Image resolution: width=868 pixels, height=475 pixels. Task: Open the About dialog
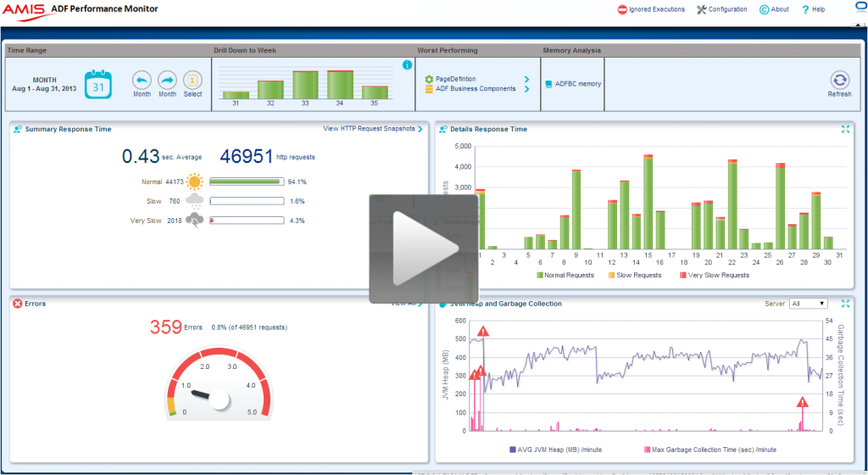point(774,9)
